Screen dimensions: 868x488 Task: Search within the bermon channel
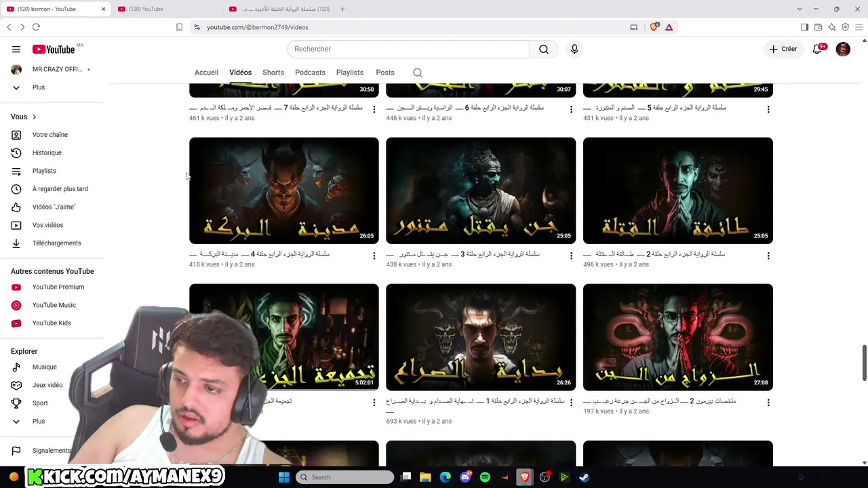click(418, 73)
